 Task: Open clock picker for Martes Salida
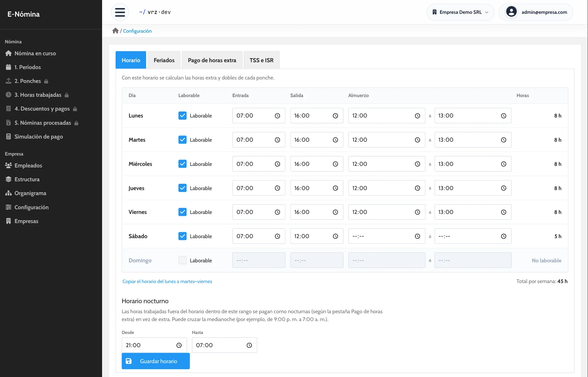pos(335,140)
